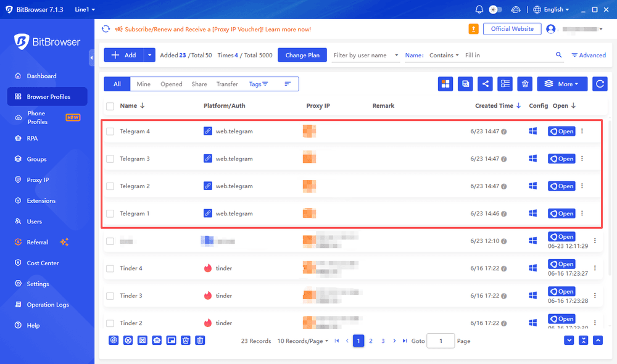The image size is (617, 364).
Task: Open the customer support headset icon
Action: 515,9
